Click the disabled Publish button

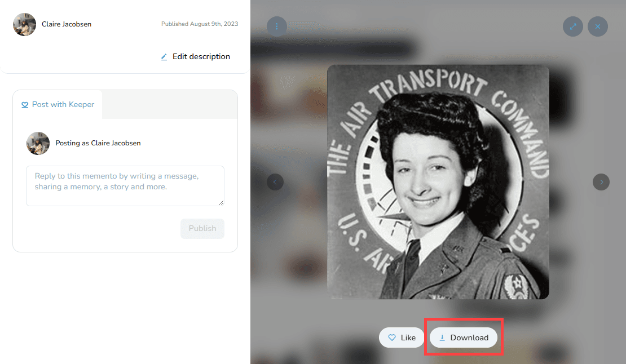202,228
